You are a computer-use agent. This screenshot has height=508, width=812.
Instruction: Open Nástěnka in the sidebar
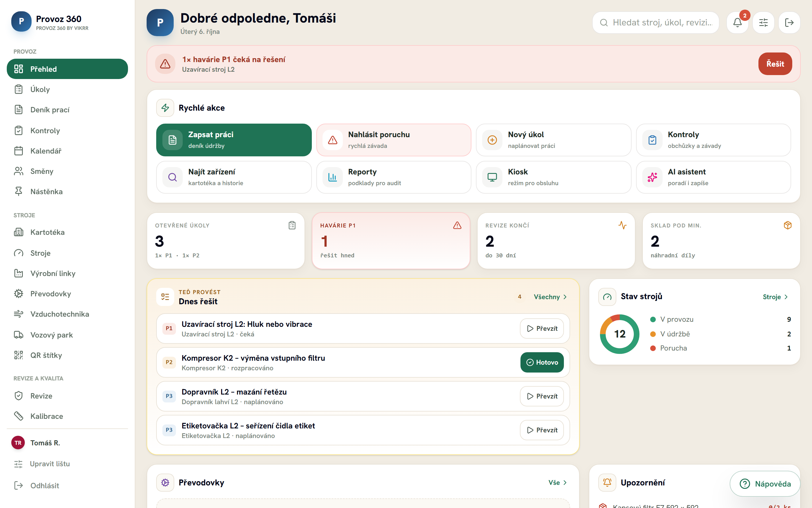pos(67,192)
